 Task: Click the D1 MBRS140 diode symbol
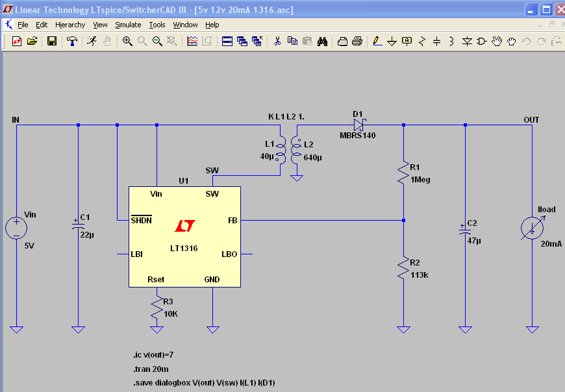tap(359, 125)
